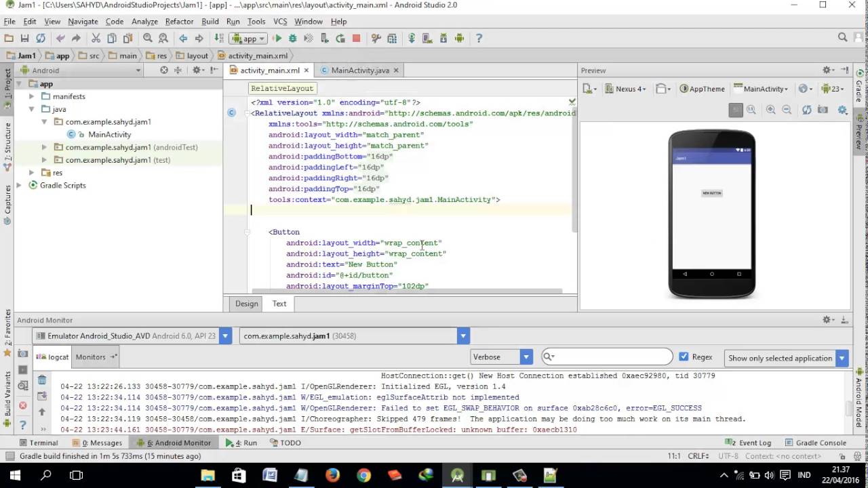Image resolution: width=868 pixels, height=488 pixels.
Task: Toggle Favorites tool window strip button
Action: click(7, 333)
